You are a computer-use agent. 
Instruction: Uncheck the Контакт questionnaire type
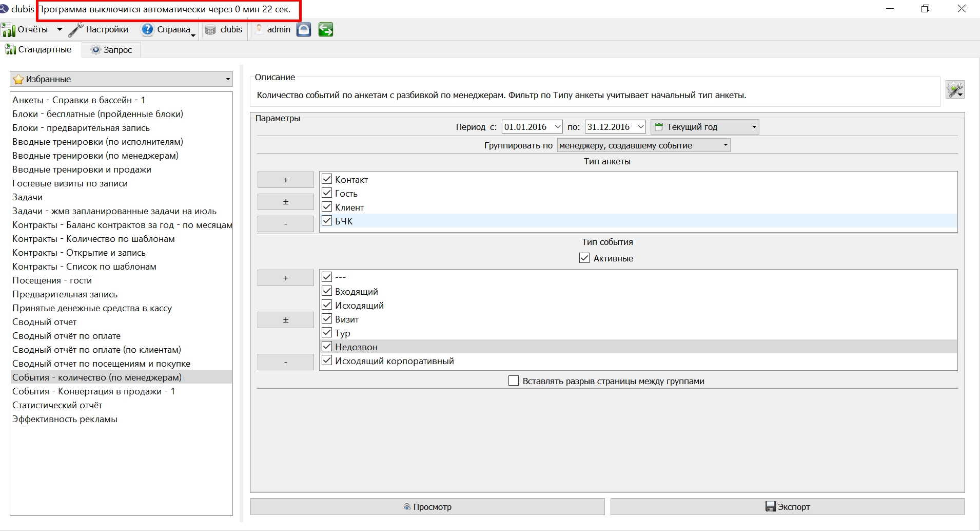coord(327,179)
